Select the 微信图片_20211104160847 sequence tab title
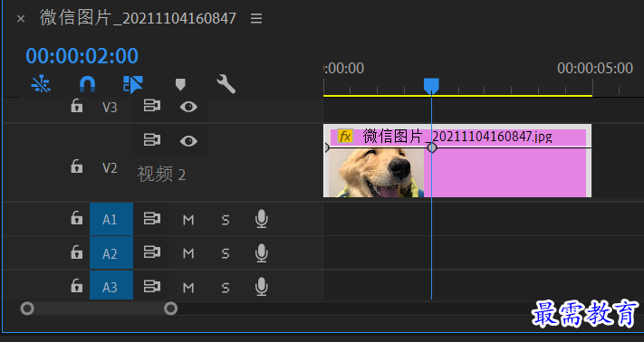The width and height of the screenshot is (644, 342). click(138, 18)
